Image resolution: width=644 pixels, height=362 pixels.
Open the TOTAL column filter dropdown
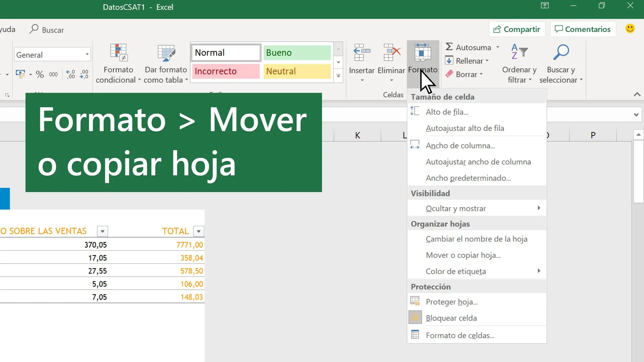(x=198, y=231)
